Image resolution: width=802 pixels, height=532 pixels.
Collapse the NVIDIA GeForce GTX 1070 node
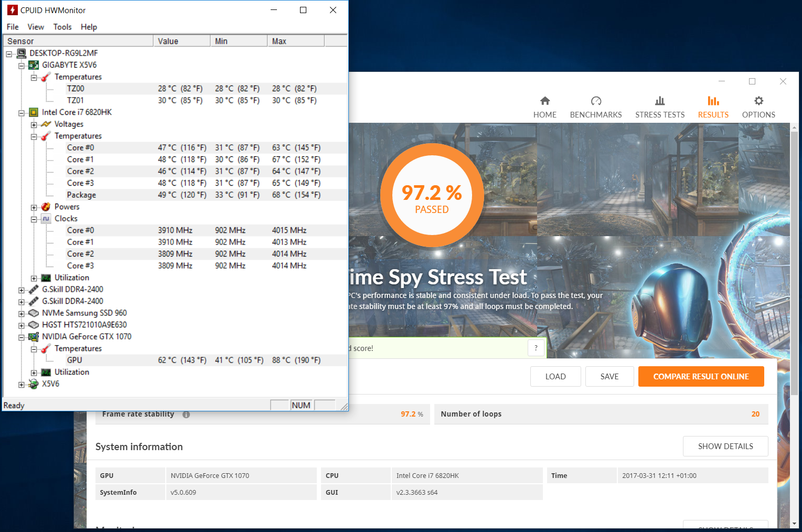coord(22,337)
